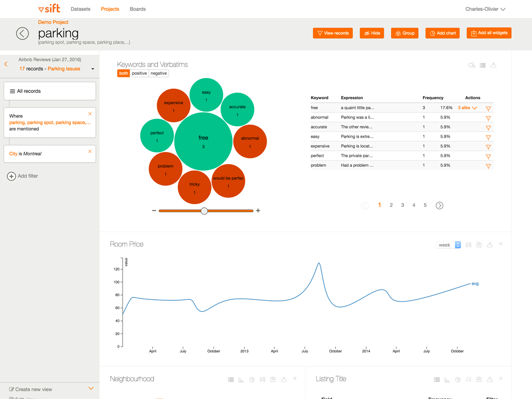Click the bubble size slider handle

pyautogui.click(x=204, y=211)
